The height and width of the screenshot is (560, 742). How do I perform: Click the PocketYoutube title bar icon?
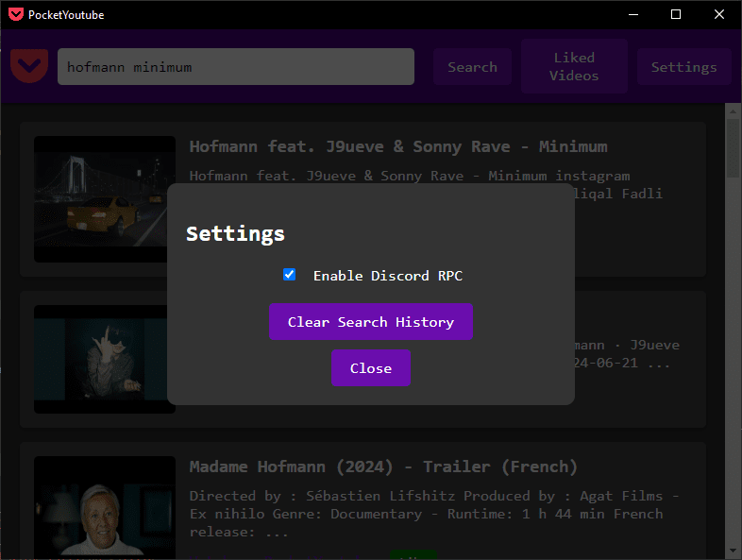(16, 14)
